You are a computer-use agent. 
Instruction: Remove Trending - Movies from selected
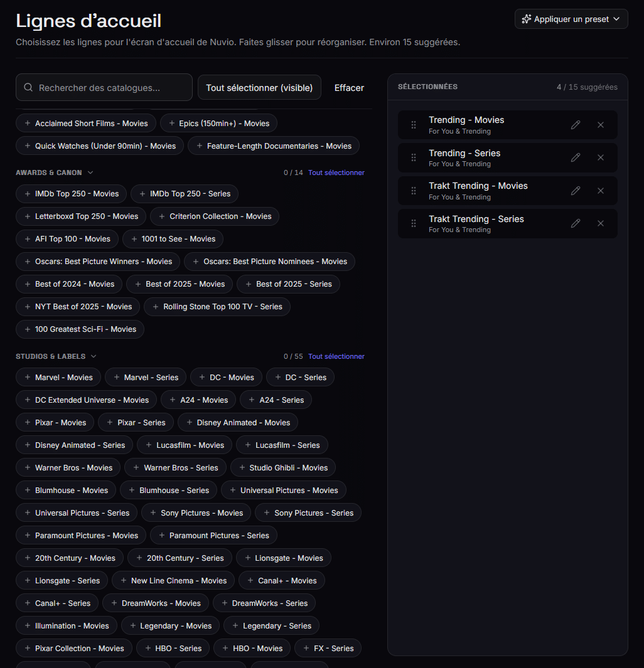click(x=601, y=125)
